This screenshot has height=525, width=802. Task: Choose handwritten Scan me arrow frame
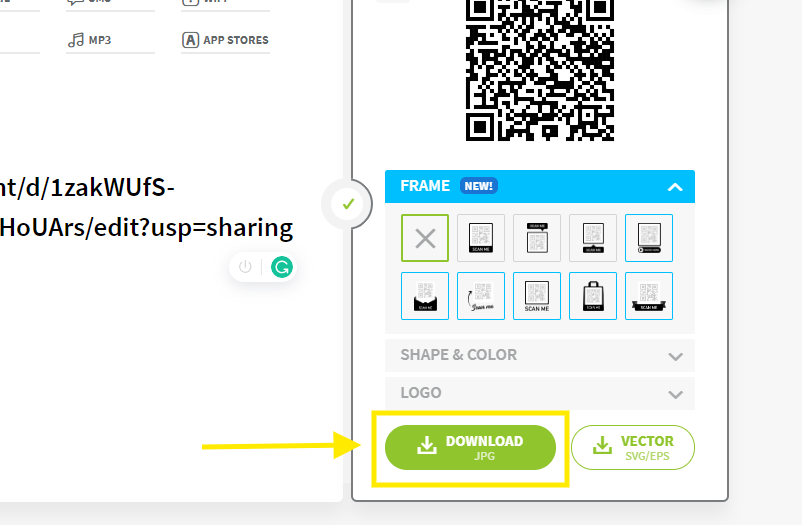point(481,296)
